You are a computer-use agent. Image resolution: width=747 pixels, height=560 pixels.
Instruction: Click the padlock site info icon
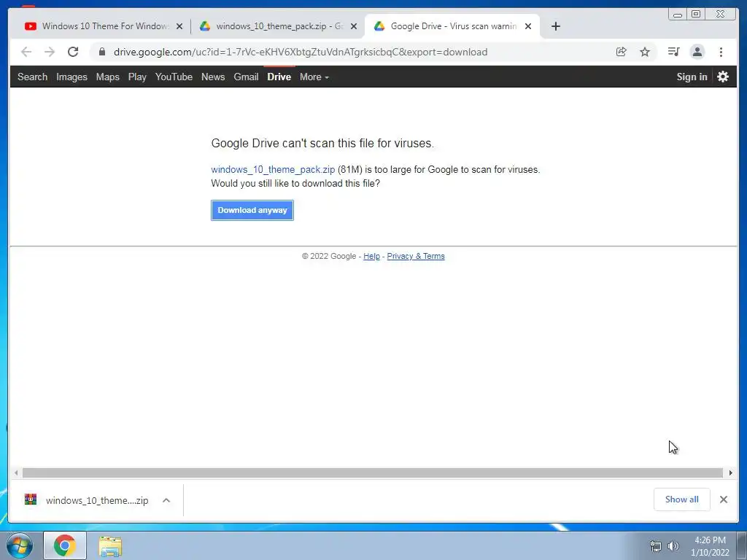[x=102, y=52]
